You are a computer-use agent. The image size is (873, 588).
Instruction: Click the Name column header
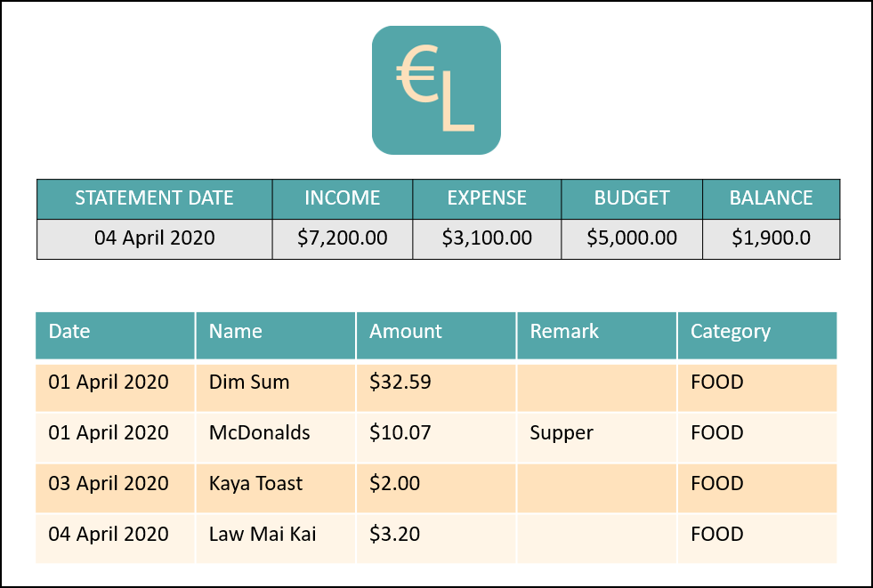pyautogui.click(x=276, y=334)
